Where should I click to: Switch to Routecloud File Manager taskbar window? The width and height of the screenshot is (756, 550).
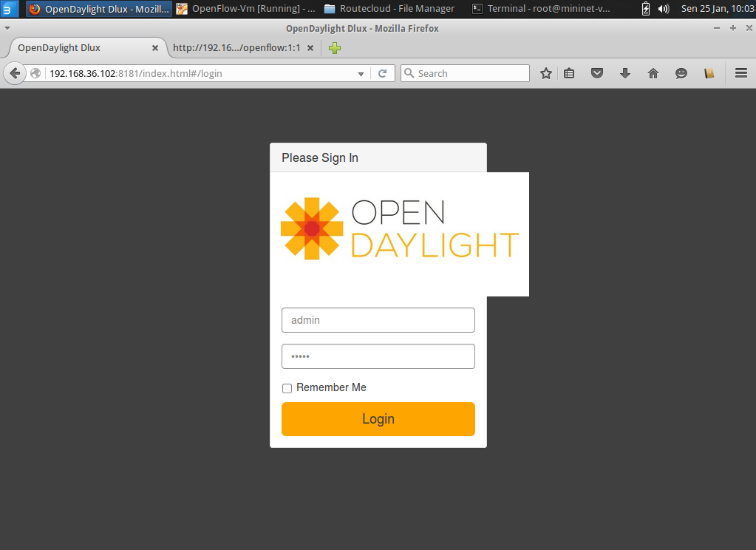389,9
